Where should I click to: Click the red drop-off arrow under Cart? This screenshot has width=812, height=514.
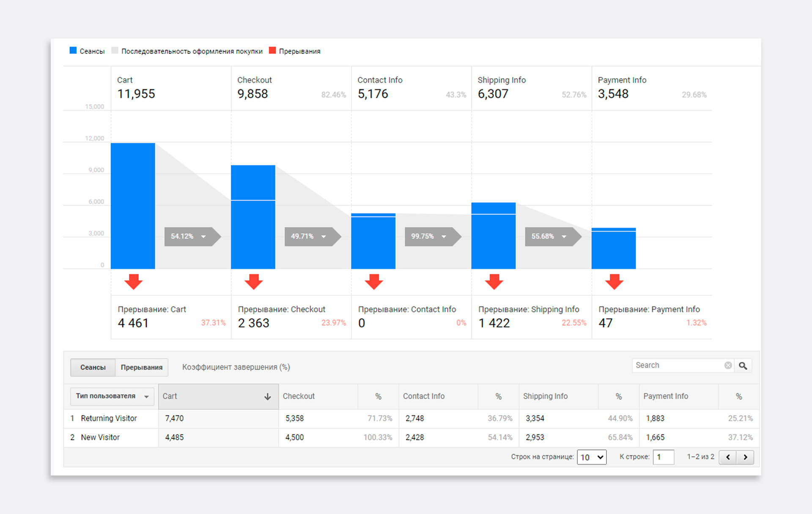click(x=133, y=281)
